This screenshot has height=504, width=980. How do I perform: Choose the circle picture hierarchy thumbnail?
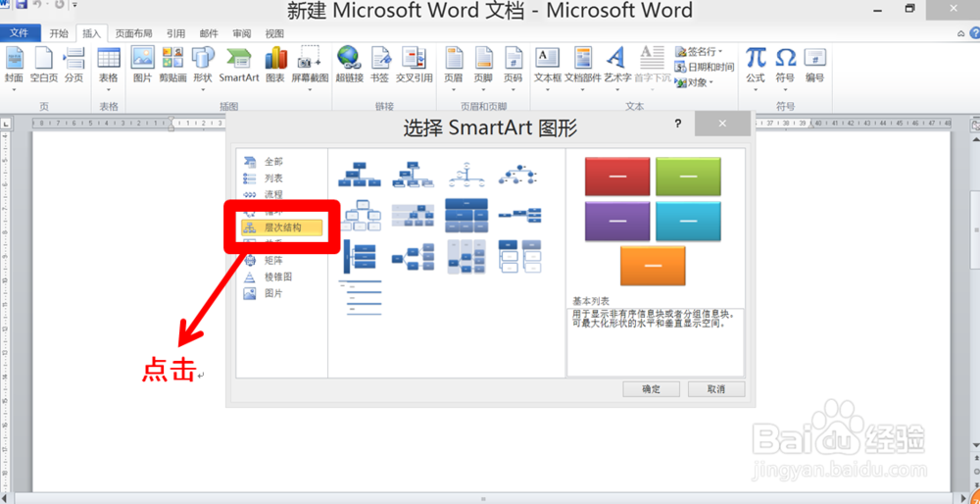(520, 175)
